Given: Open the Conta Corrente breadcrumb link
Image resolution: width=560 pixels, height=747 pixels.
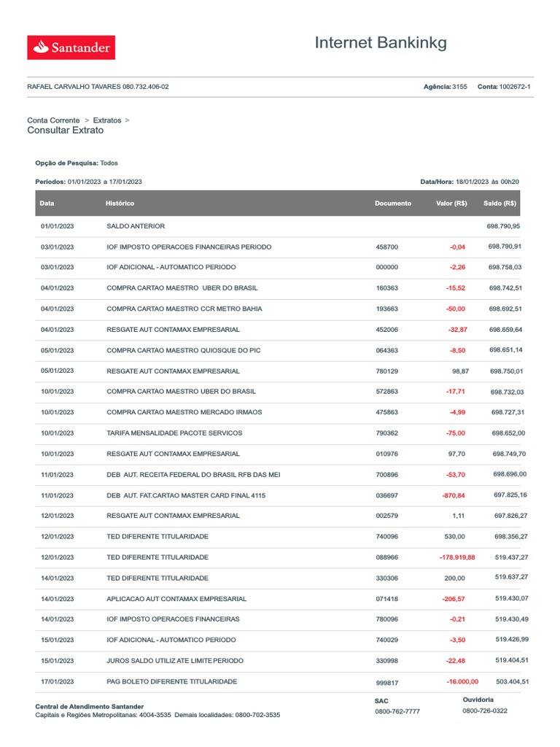Looking at the screenshot, I should coord(53,120).
